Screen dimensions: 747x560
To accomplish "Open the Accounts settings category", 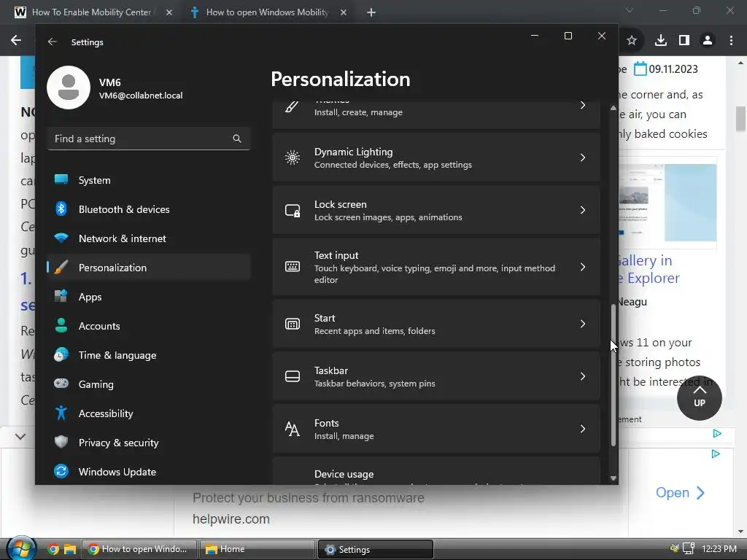I will click(x=149, y=326).
